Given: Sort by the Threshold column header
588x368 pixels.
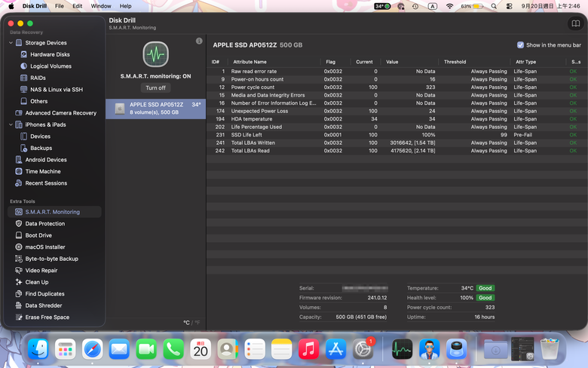Looking at the screenshot, I should tap(455, 62).
